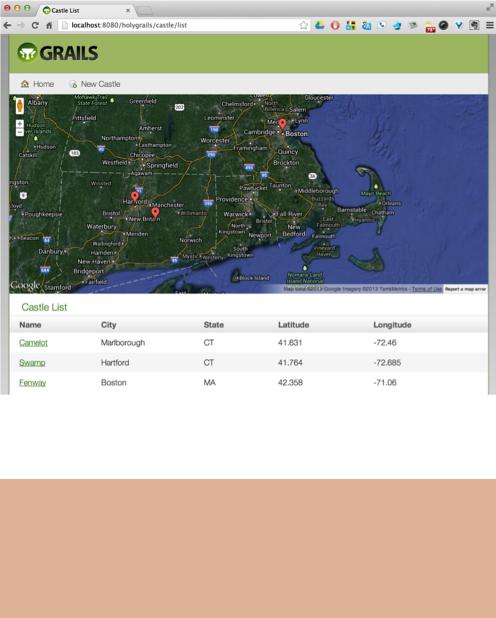The height and width of the screenshot is (618, 496).
Task: Click latitude value 41.764
Action: 290,363
